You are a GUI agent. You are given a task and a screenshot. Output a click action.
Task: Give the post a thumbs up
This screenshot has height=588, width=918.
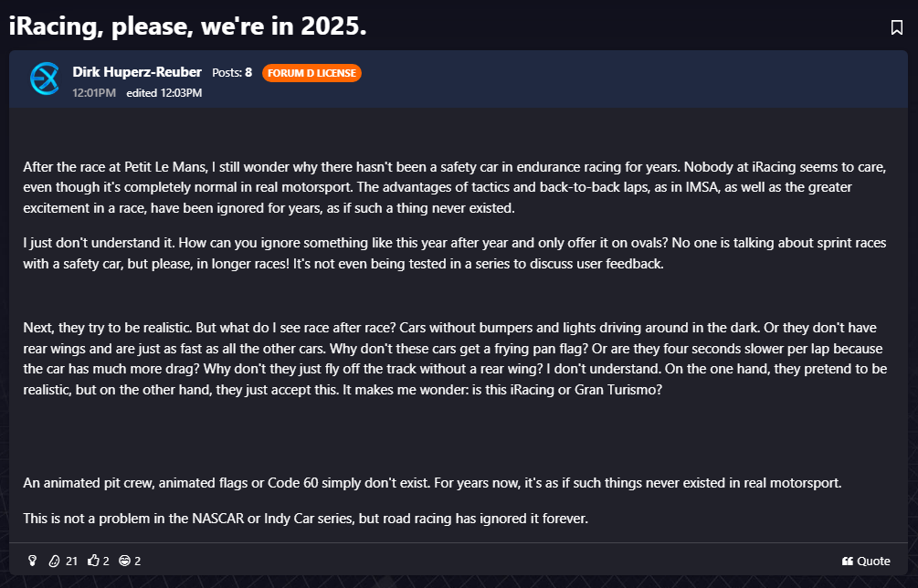93,561
